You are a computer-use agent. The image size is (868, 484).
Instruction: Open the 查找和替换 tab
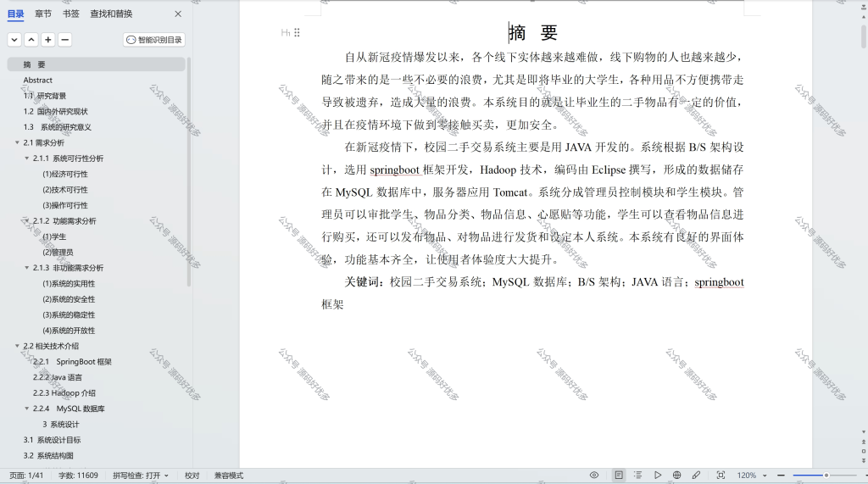(x=111, y=14)
